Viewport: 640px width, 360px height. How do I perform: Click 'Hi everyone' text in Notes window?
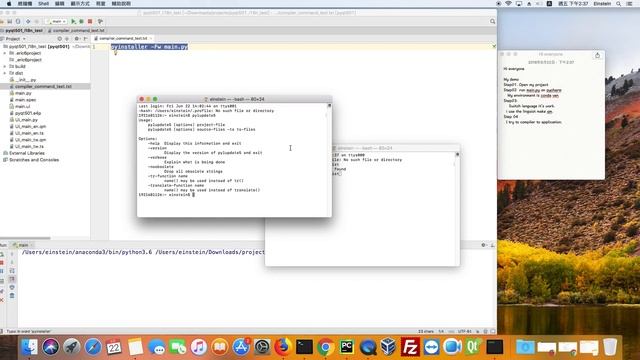pos(513,69)
